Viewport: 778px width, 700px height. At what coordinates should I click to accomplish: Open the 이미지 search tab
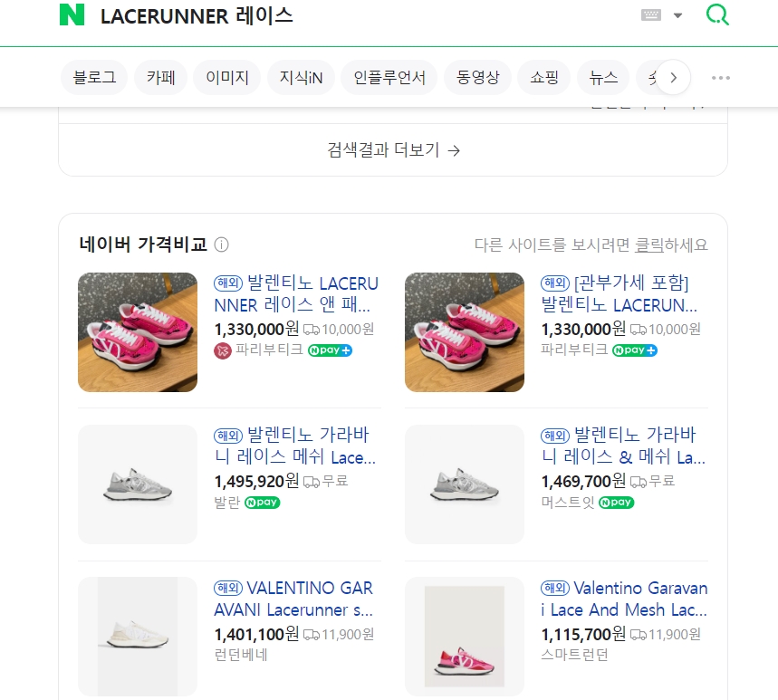pyautogui.click(x=227, y=78)
